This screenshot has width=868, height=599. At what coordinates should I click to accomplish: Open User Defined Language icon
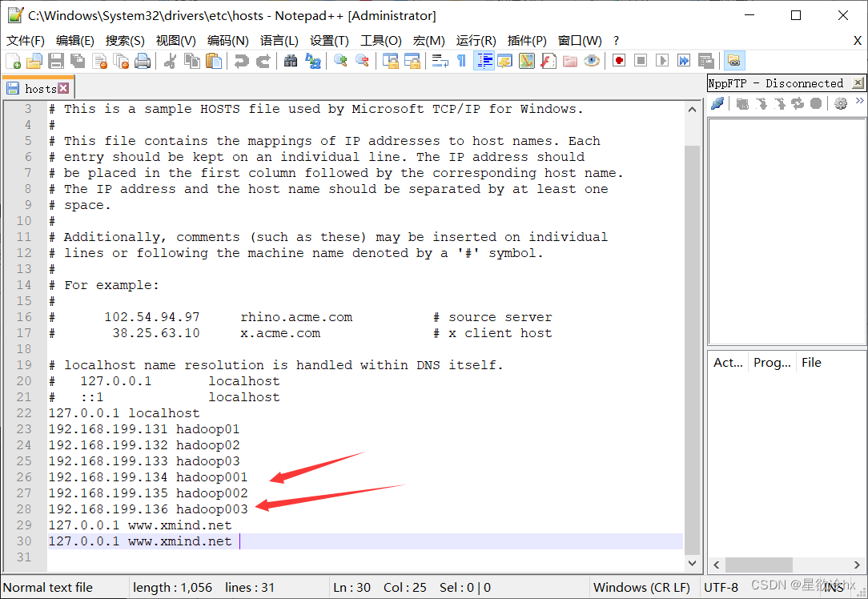pyautogui.click(x=504, y=61)
